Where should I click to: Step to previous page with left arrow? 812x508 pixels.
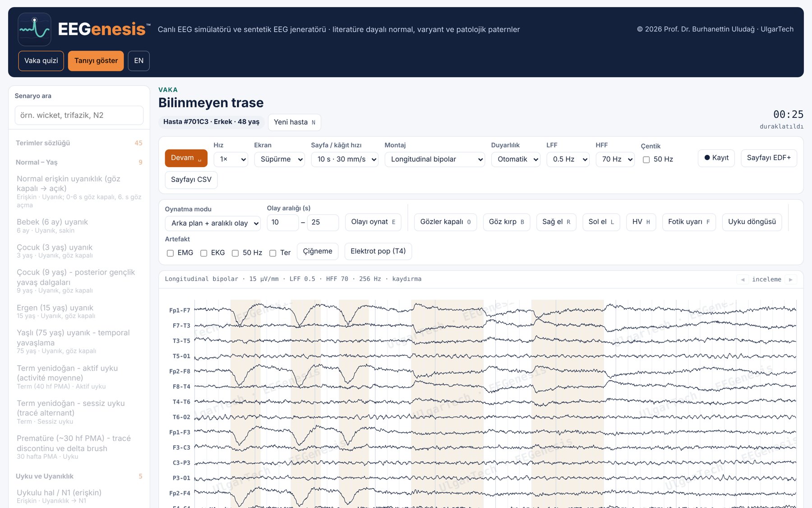click(743, 280)
